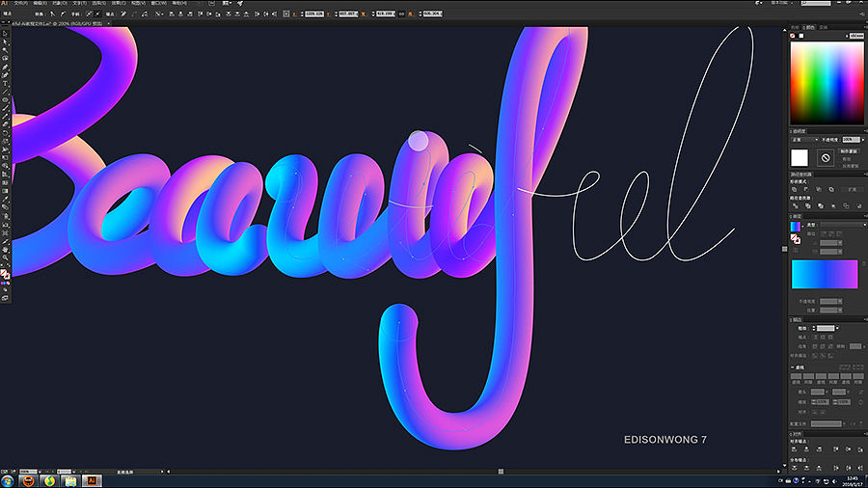Image resolution: width=868 pixels, height=488 pixels.
Task: Click the round join corner icon
Action: [x=823, y=346]
